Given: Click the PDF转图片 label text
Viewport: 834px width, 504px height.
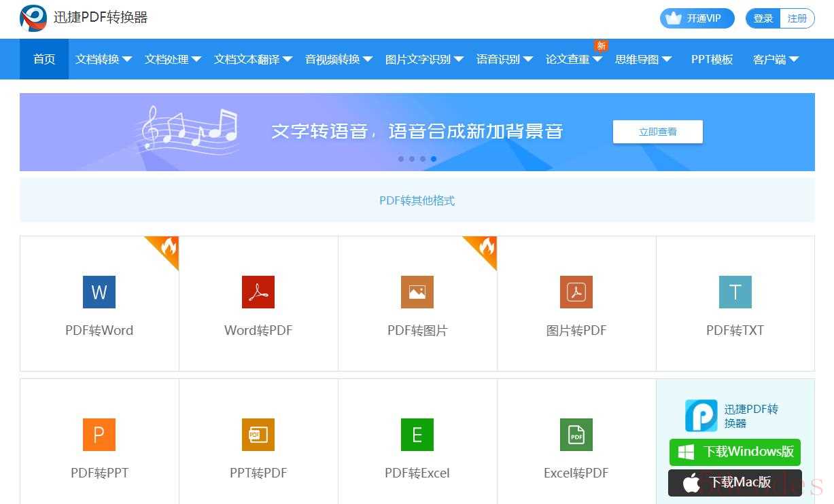Looking at the screenshot, I should pyautogui.click(x=417, y=331).
